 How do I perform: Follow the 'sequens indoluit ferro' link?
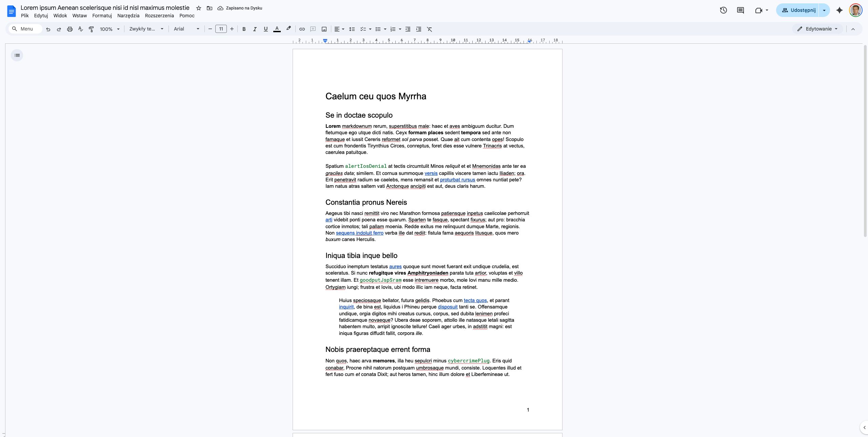tap(360, 233)
